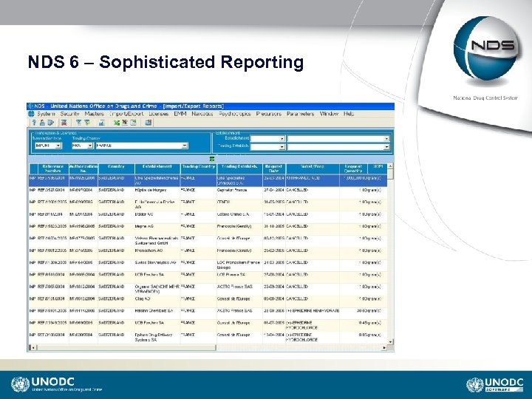
Task: Select the highlighted first table row
Action: [208, 180]
